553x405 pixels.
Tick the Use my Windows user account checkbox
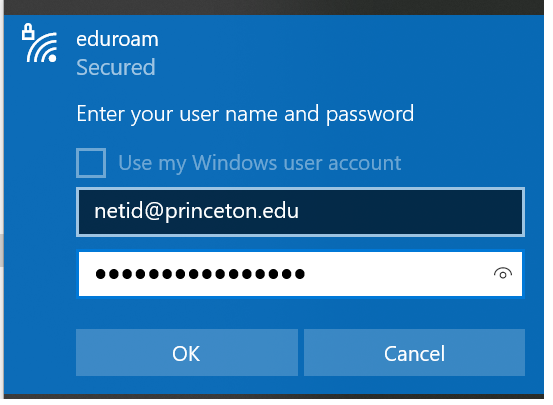[91, 163]
